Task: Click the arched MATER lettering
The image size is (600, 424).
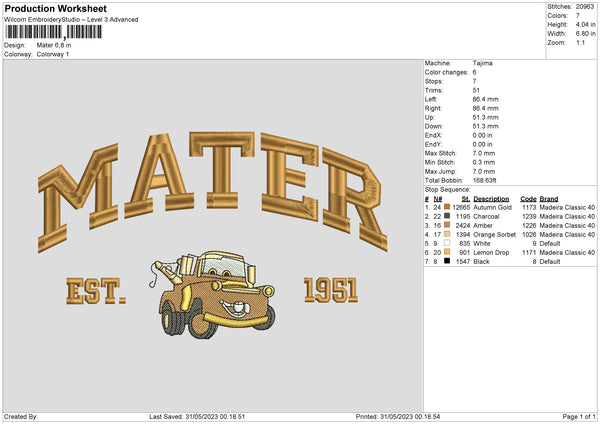Action: click(212, 191)
